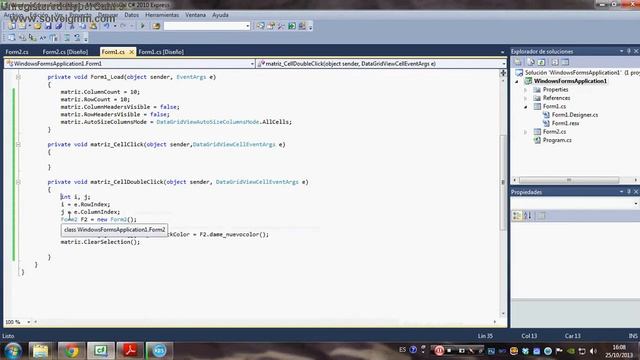
Task: Click the Comment selection icon in text toolbar
Action: (x=67, y=38)
